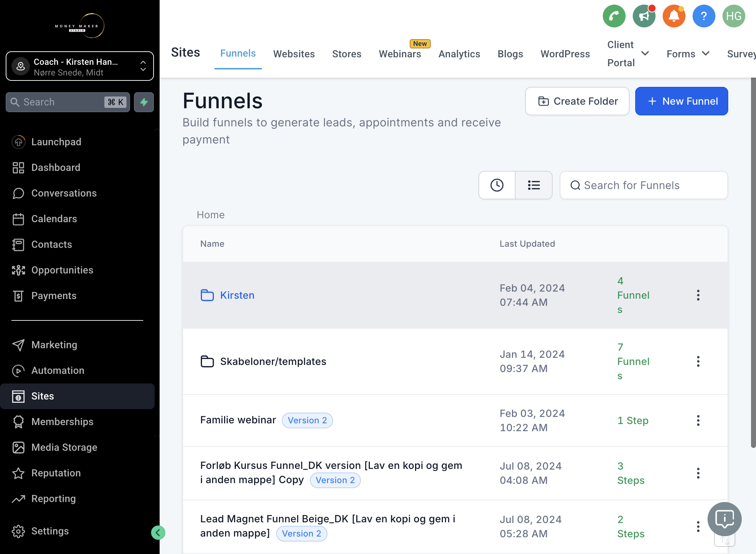Image resolution: width=756 pixels, height=554 pixels.
Task: Open the orange bell notifications
Action: click(x=674, y=16)
